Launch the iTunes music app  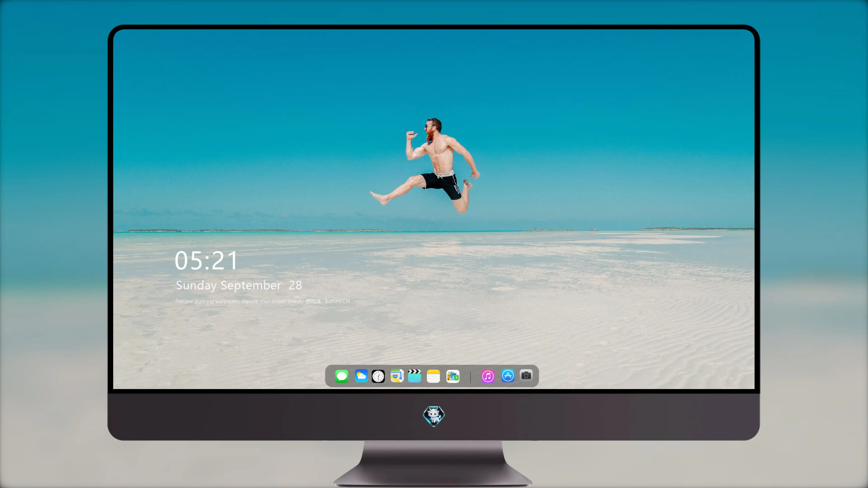click(488, 376)
